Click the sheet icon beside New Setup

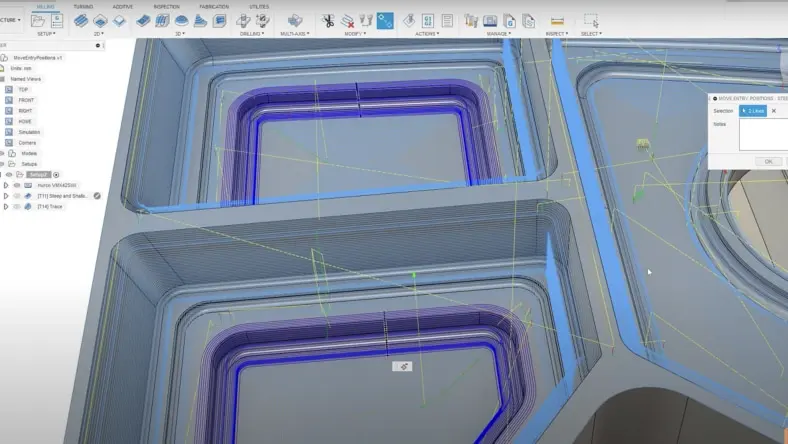pyautogui.click(x=57, y=21)
